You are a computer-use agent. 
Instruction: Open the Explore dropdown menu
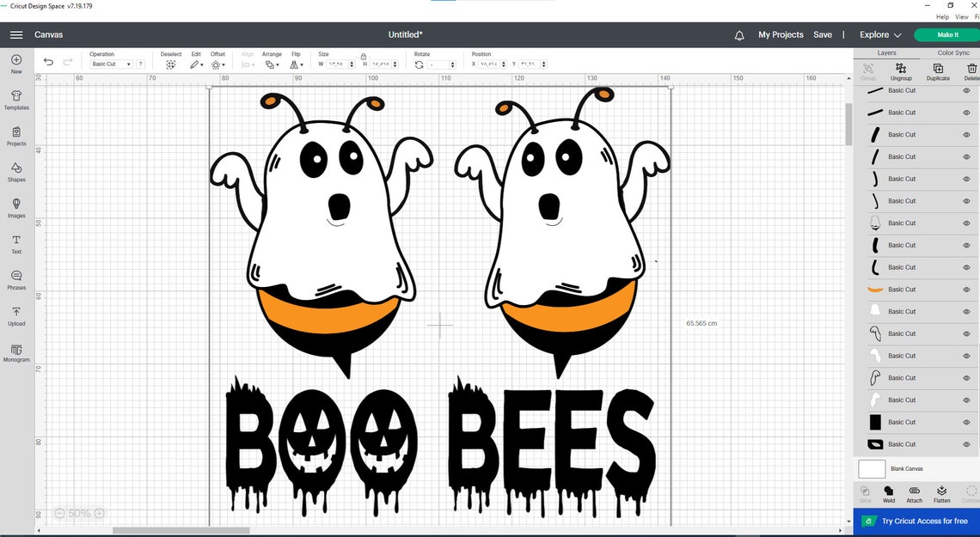coord(878,35)
